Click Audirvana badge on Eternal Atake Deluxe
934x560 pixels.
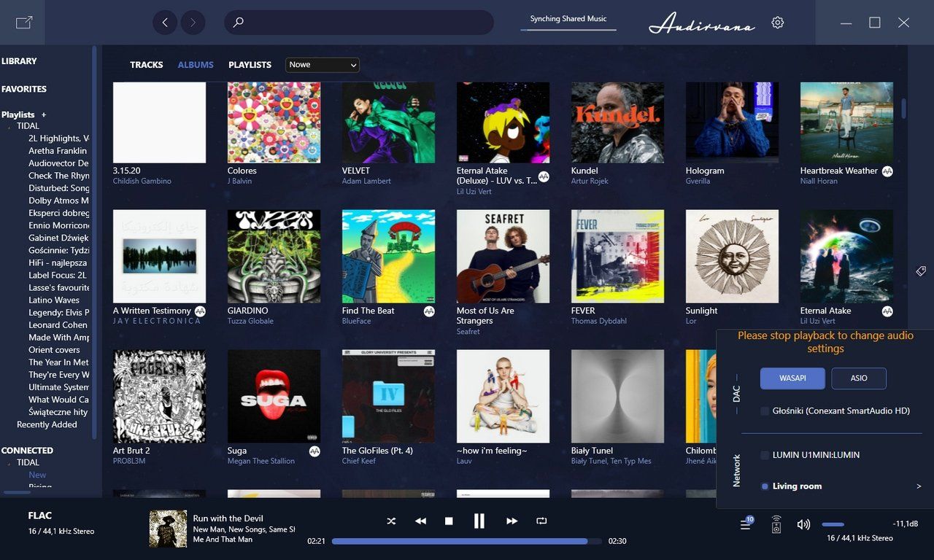pos(544,176)
